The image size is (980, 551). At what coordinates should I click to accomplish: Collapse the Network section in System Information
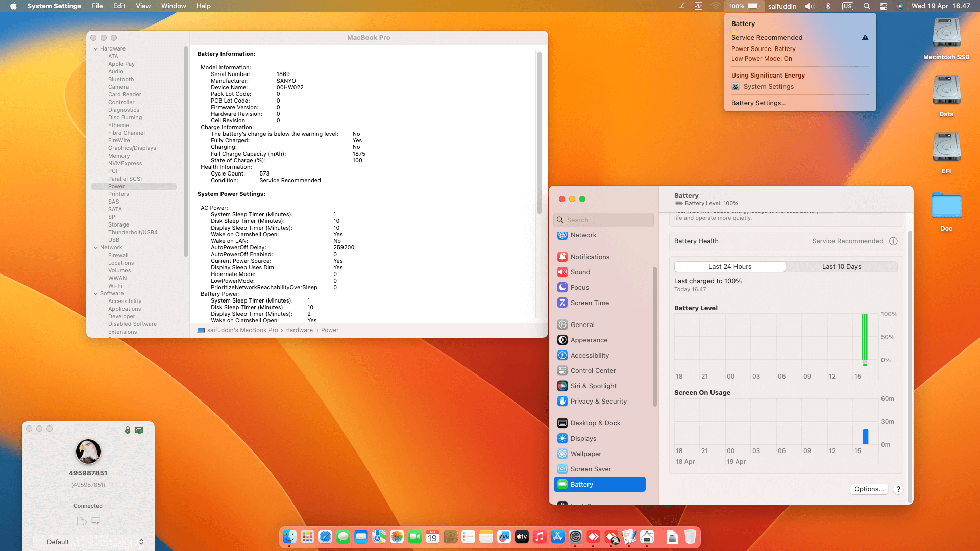coord(96,247)
